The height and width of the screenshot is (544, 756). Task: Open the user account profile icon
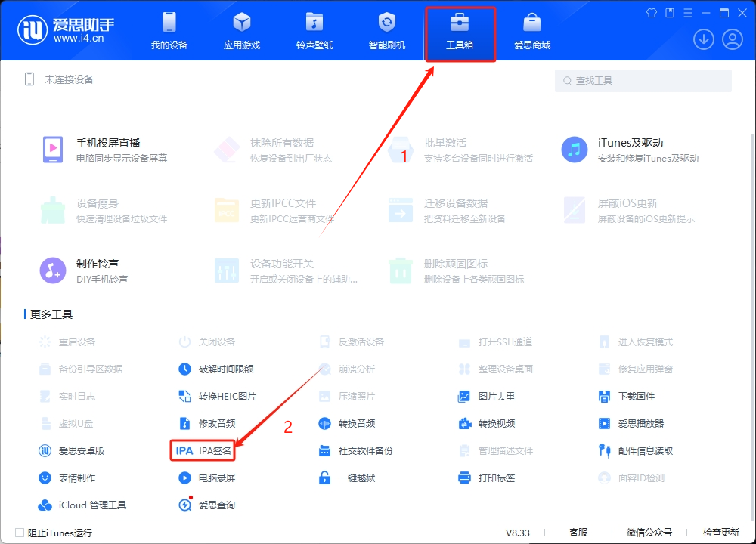732,39
